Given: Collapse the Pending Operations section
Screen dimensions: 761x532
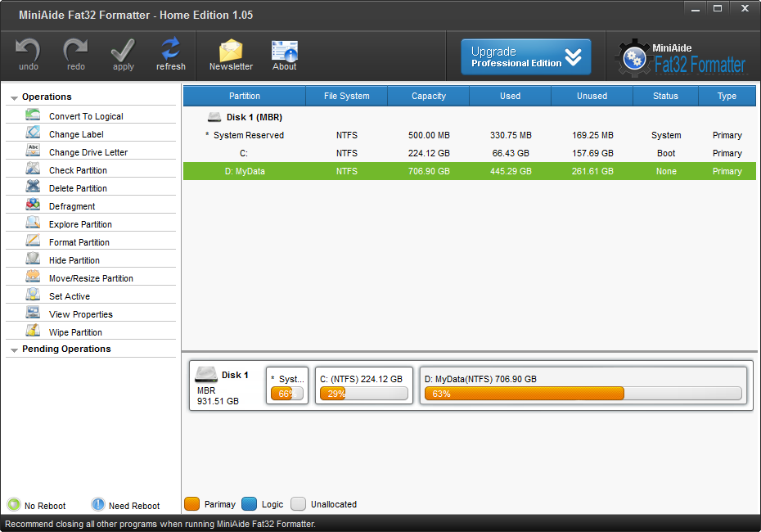Looking at the screenshot, I should click(x=14, y=349).
